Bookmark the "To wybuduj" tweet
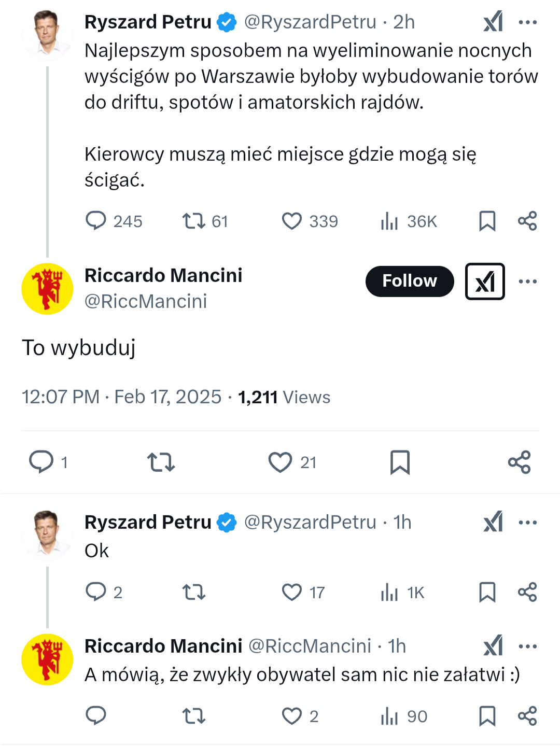Screen dimensions: 560x746 click(x=400, y=462)
